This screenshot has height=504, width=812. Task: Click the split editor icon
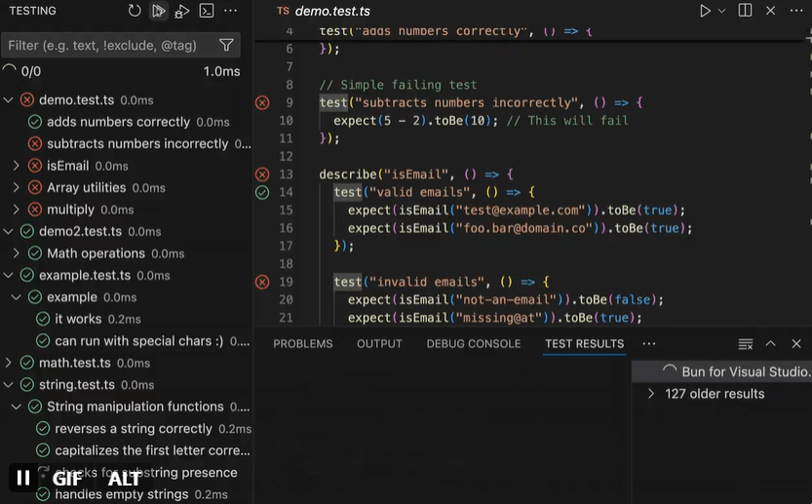[x=745, y=11]
